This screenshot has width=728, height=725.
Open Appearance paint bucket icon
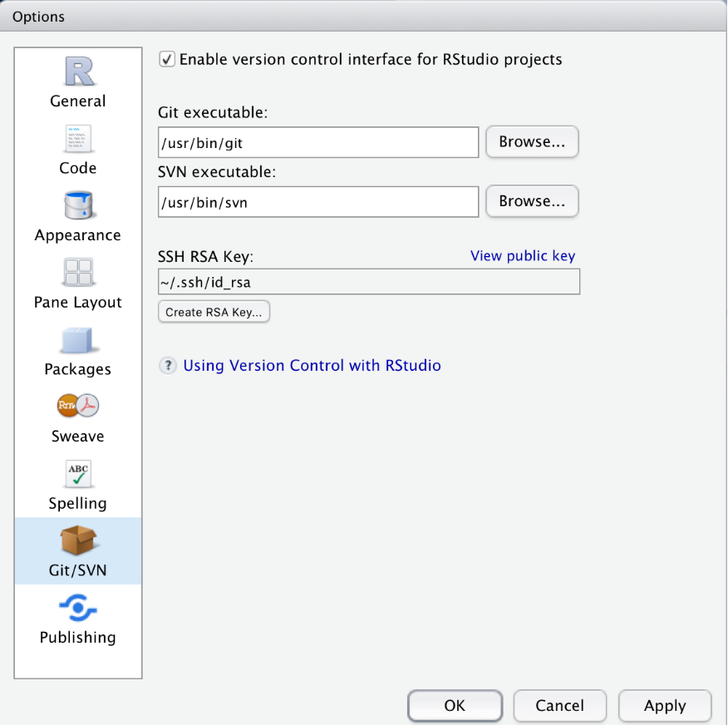(x=78, y=205)
